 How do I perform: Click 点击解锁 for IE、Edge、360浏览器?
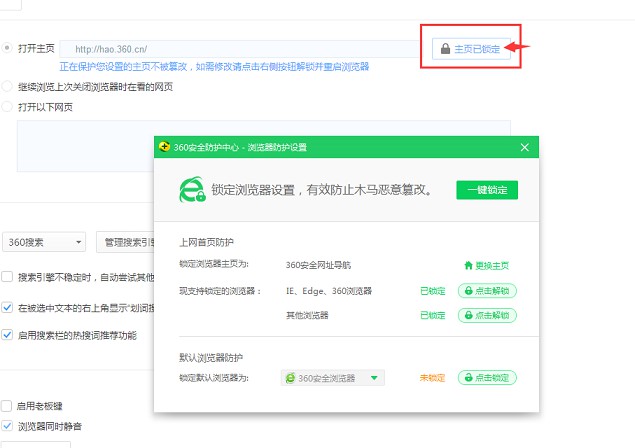click(487, 291)
